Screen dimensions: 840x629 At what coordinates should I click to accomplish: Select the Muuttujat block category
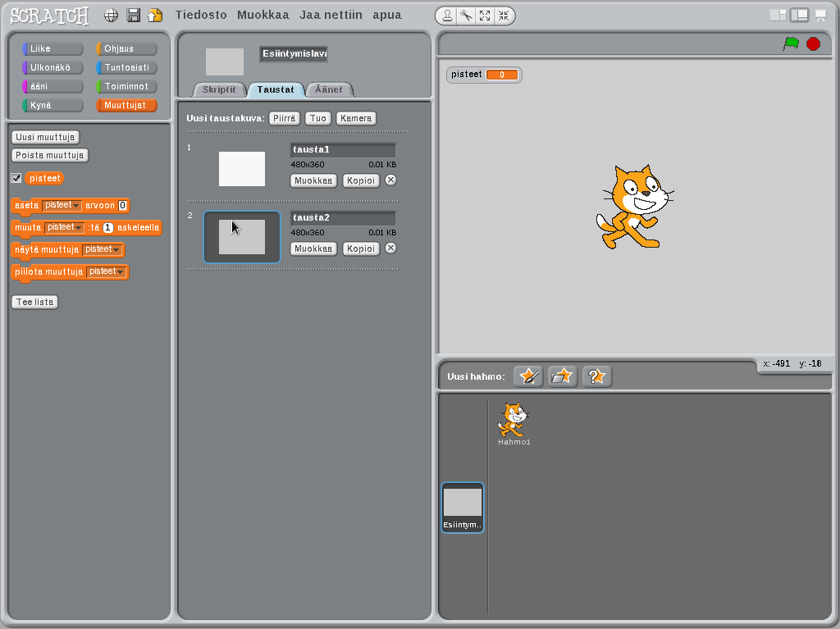[x=126, y=105]
